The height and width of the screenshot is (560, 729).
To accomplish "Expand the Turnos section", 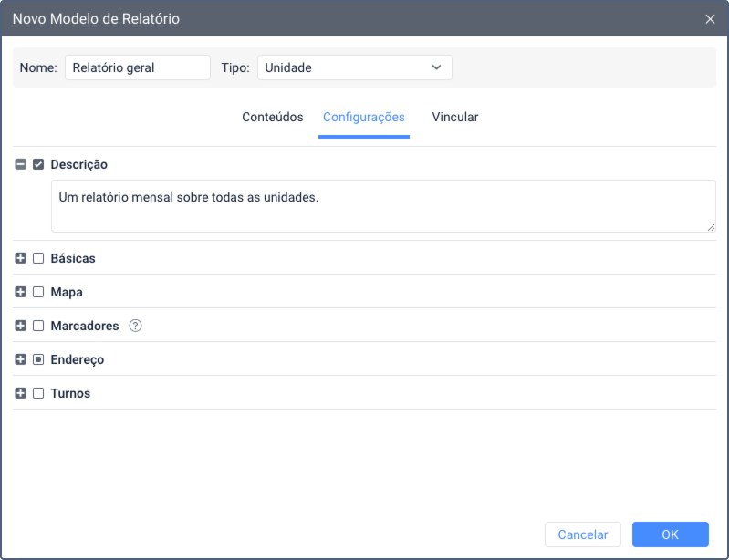I will coord(21,393).
